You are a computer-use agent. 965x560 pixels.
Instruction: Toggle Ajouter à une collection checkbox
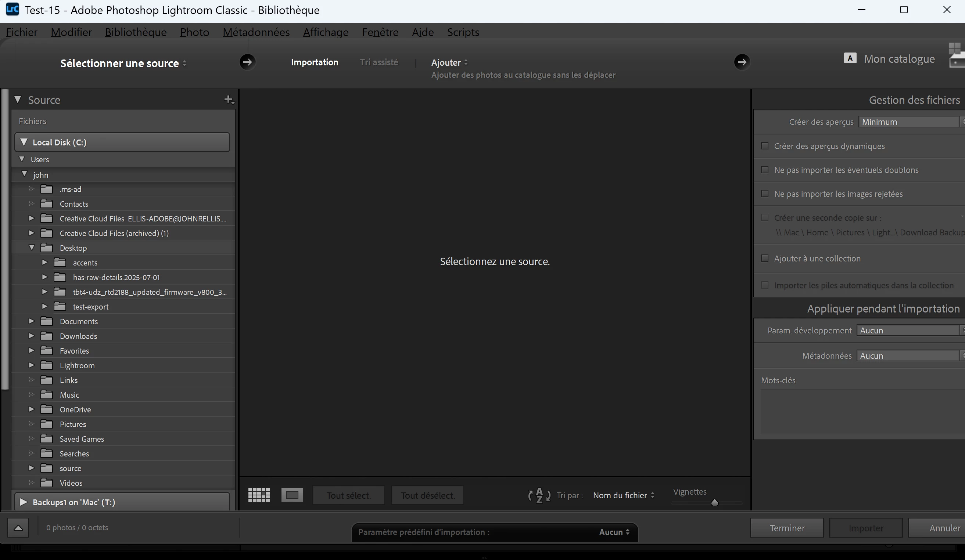pyautogui.click(x=765, y=259)
